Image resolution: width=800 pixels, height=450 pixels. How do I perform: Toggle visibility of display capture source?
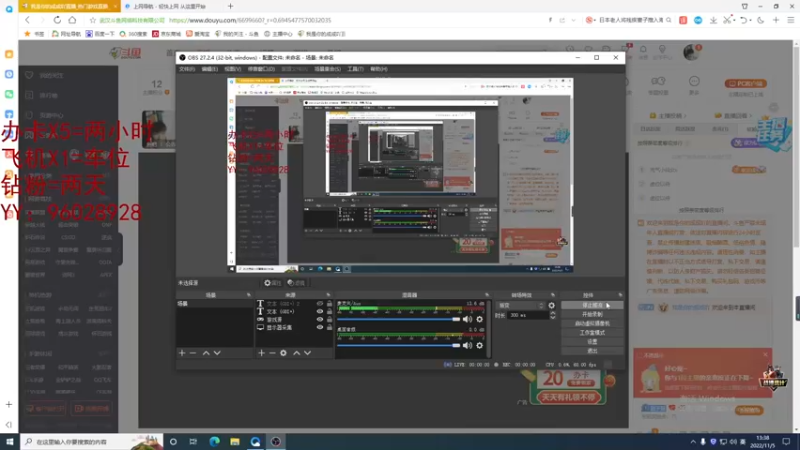click(x=320, y=327)
